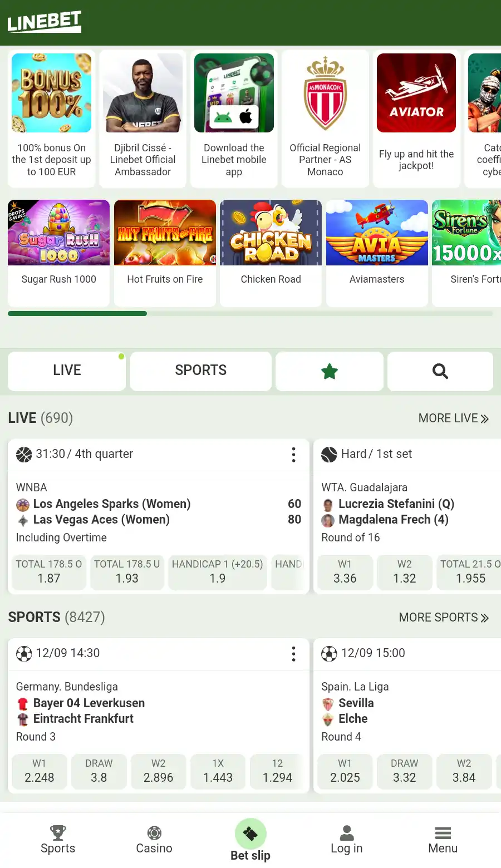Click the Linebet logo

tap(45, 22)
